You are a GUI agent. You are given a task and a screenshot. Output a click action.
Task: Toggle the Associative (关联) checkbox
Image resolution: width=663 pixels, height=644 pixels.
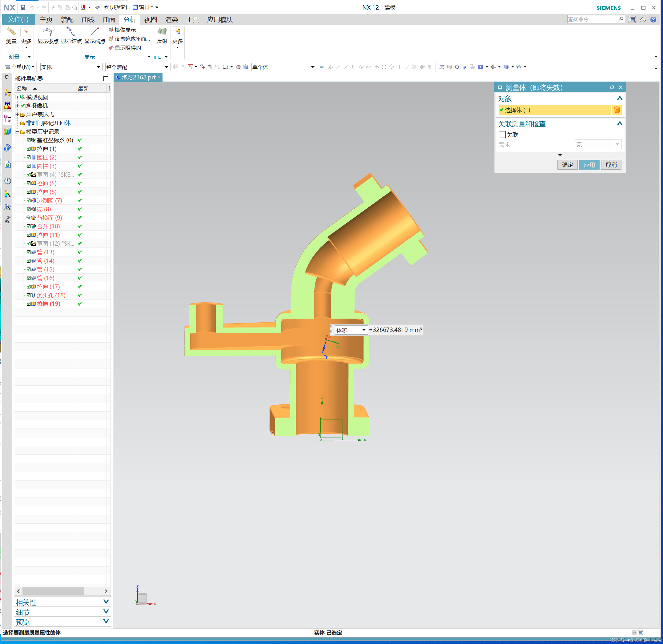pyautogui.click(x=502, y=135)
